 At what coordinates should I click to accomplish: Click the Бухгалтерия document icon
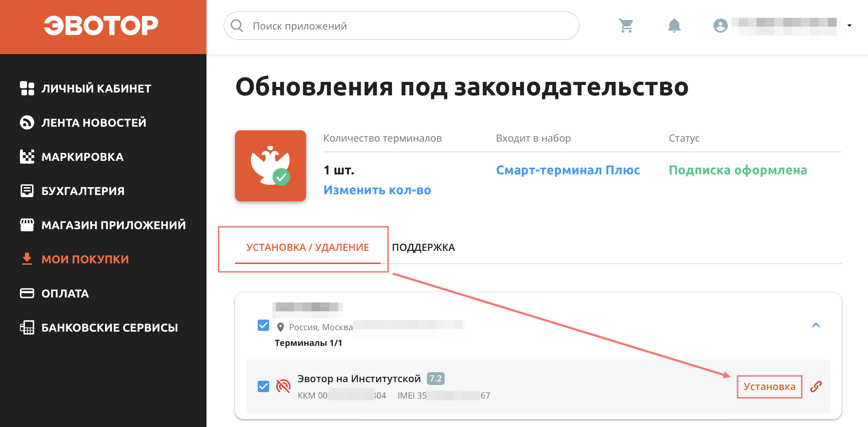[27, 191]
